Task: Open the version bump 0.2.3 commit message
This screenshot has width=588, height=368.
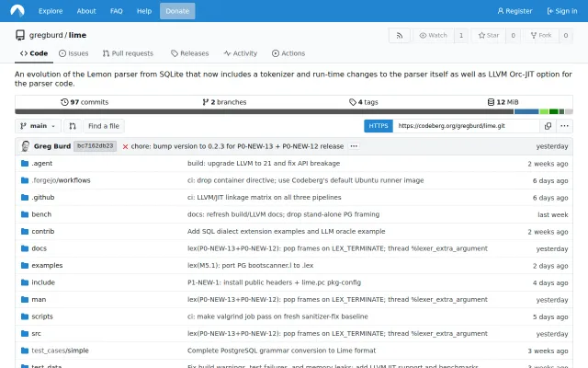Action: point(237,146)
